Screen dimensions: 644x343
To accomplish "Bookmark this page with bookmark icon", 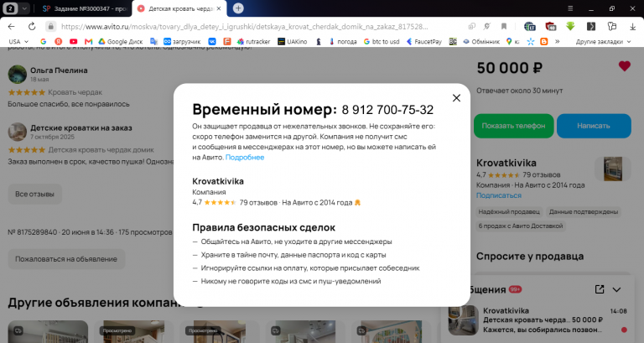I will coord(503,27).
